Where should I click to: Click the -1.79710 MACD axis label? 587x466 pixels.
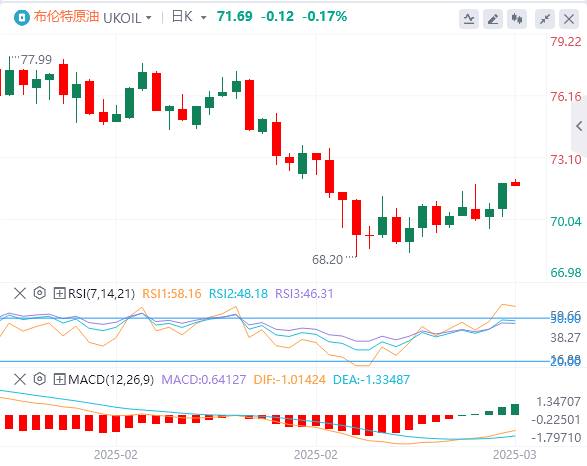tap(556, 438)
